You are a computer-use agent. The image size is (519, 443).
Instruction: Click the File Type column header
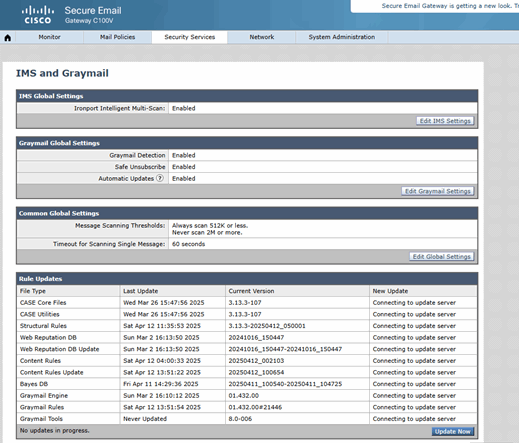click(x=33, y=291)
